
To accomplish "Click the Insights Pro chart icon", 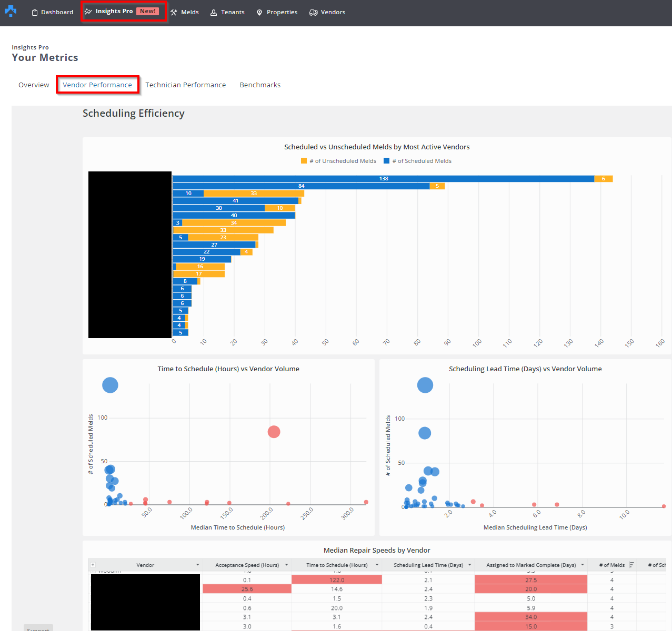I will 88,12.
